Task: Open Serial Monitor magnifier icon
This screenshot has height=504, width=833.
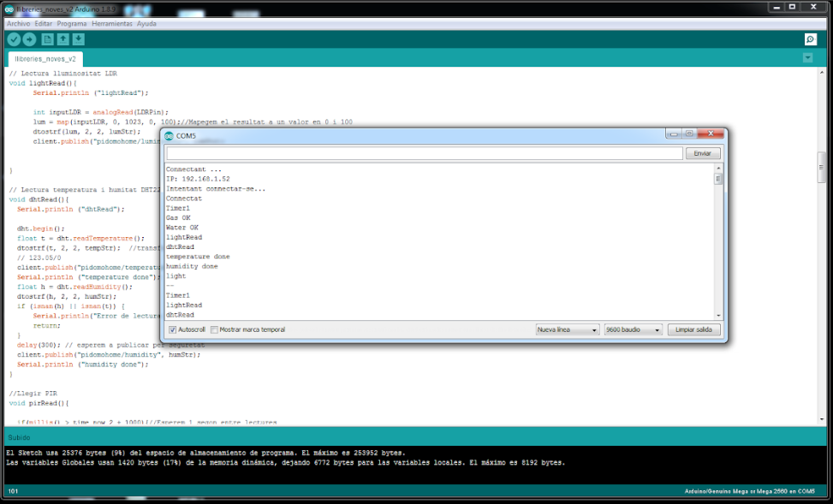Action: (810, 39)
